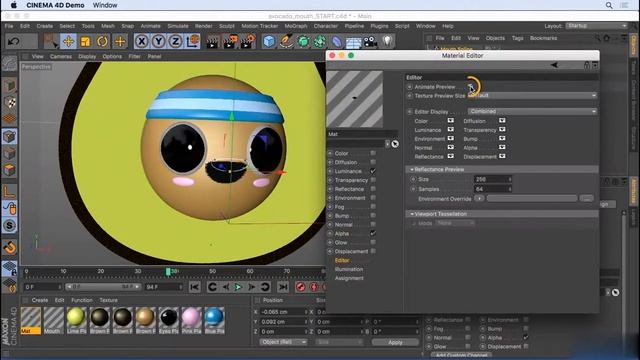
Task: Select Assignment in channel list
Action: pos(349,278)
